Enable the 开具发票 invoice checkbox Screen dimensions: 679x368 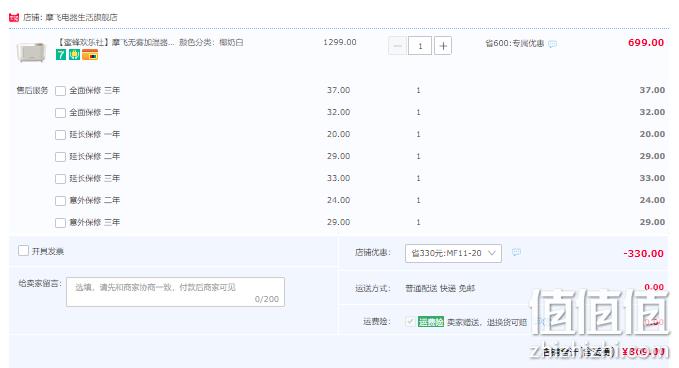[23, 251]
